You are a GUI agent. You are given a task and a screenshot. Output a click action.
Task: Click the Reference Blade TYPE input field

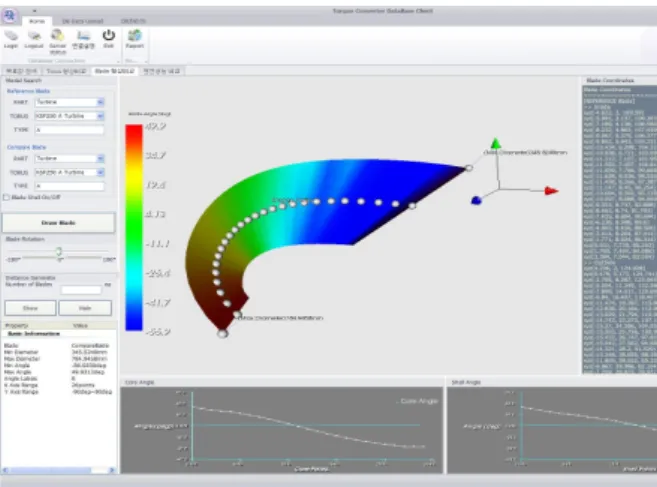pos(69,130)
